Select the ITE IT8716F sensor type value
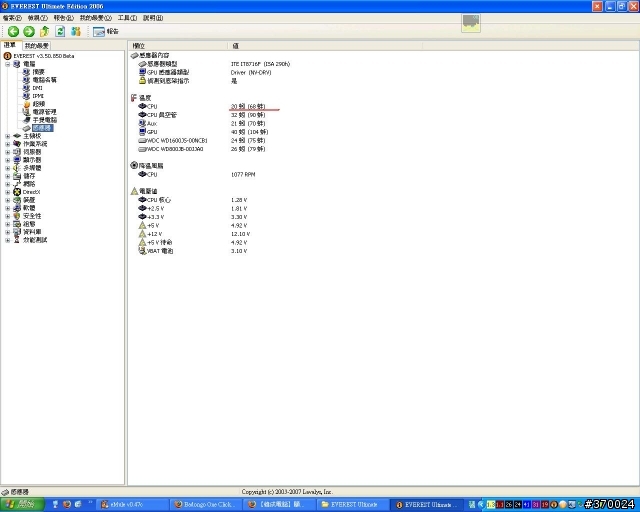 260,64
